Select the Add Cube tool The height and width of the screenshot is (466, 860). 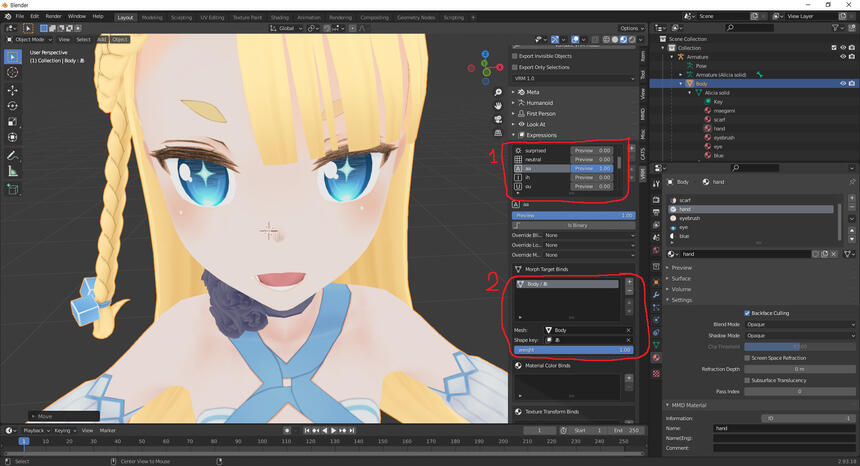pyautogui.click(x=13, y=190)
